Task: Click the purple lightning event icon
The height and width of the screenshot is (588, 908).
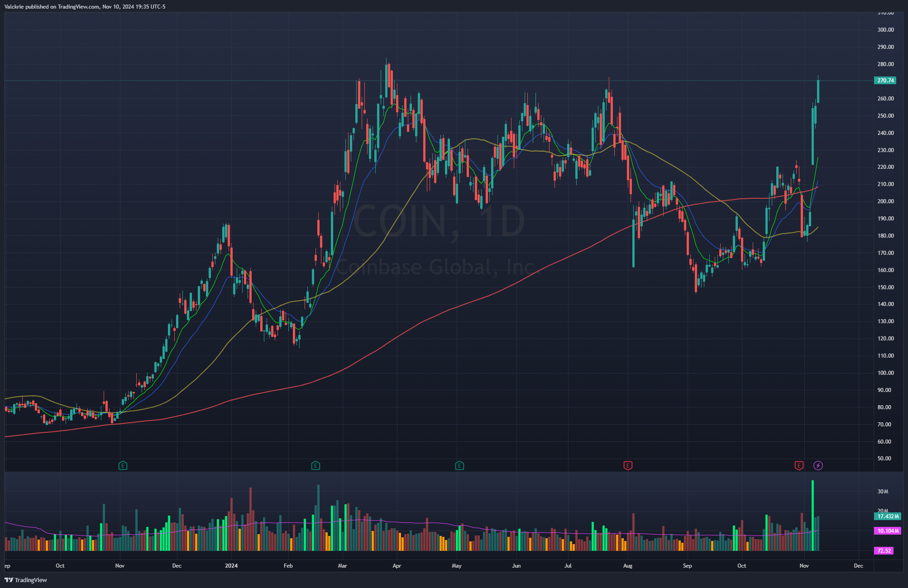Action: 818,465
